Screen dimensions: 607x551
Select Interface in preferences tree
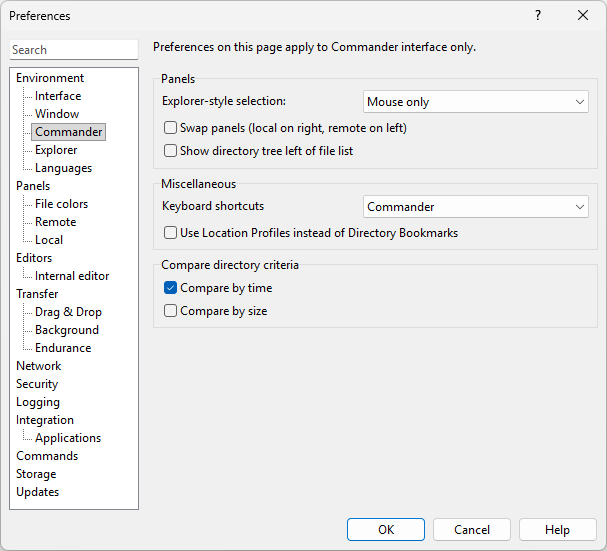(58, 96)
